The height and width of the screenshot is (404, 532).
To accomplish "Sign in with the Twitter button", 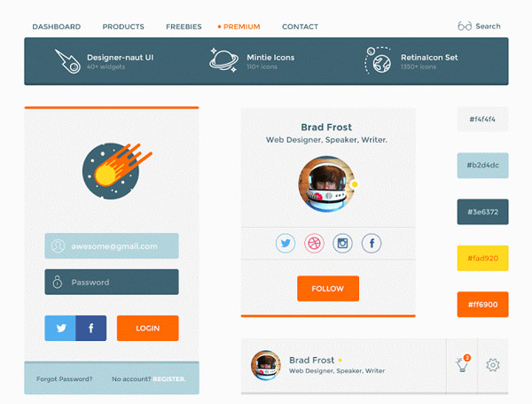I will pyautogui.click(x=60, y=328).
